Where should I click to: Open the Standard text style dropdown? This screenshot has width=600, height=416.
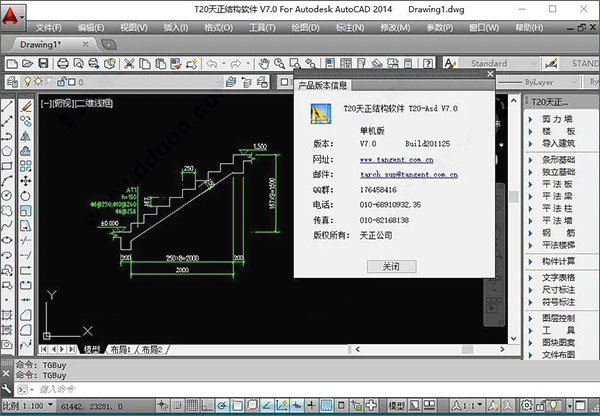point(534,64)
